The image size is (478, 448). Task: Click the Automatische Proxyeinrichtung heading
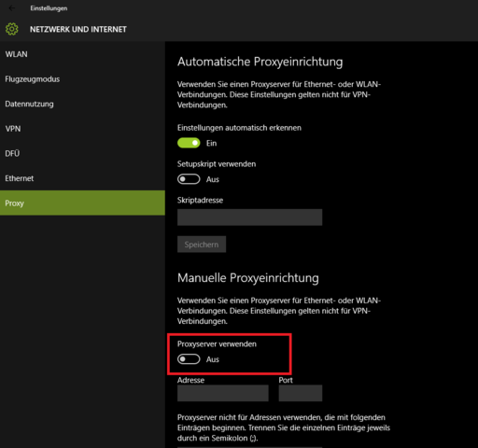[260, 62]
